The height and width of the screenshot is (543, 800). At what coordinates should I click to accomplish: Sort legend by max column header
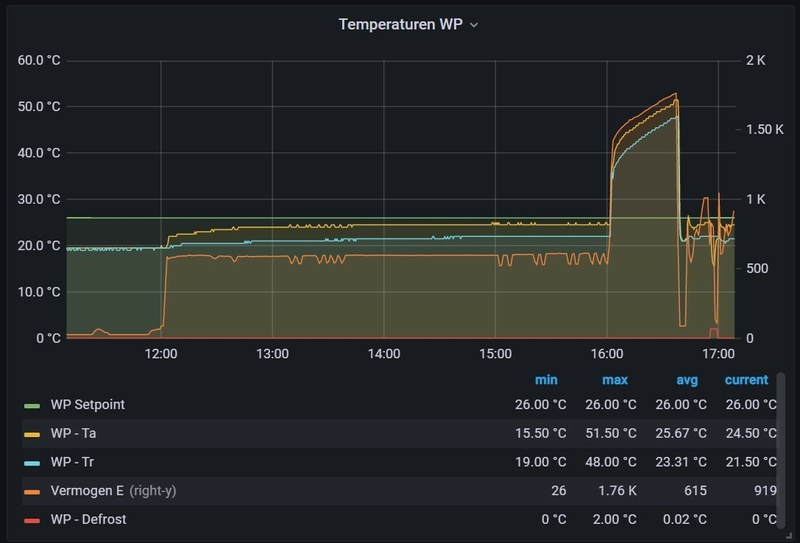615,380
